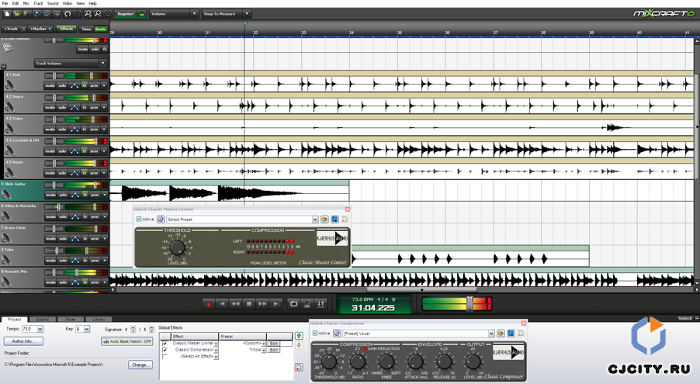Toggle Auto Beat Match OFF button
700x384 pixels.
click(x=127, y=341)
